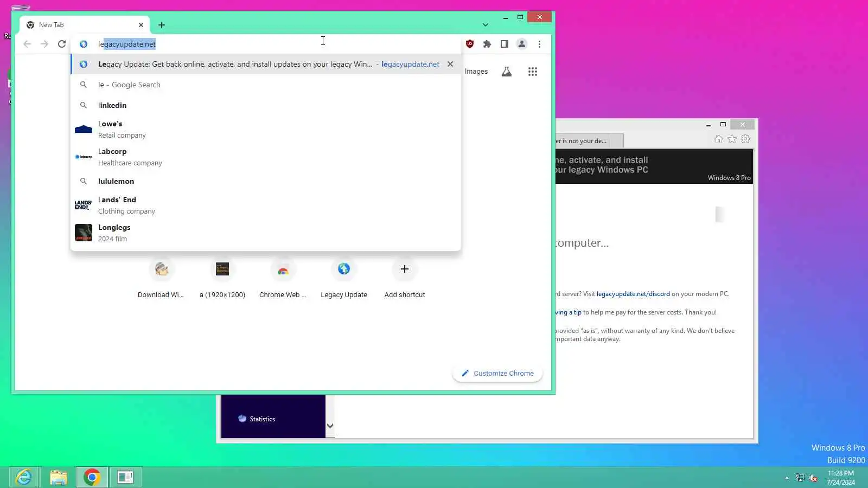This screenshot has height=488, width=868.
Task: Choose the Lowe's Retail company suggestion
Action: [x=266, y=130]
